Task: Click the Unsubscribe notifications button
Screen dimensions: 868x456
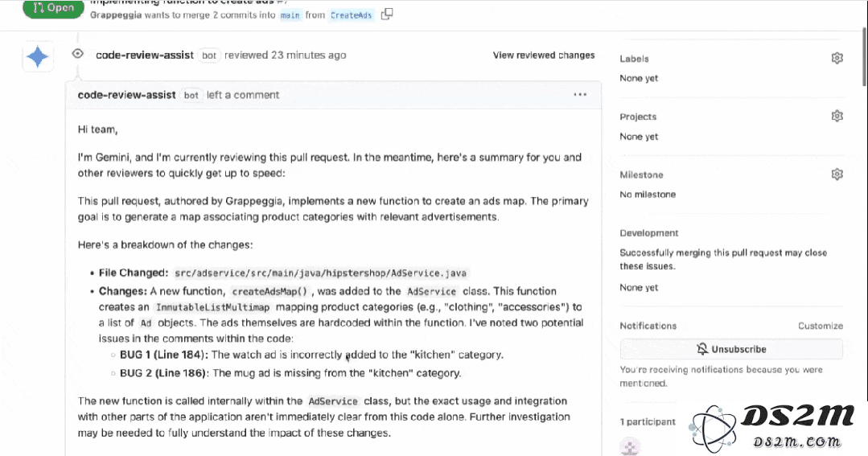Action: pos(731,349)
